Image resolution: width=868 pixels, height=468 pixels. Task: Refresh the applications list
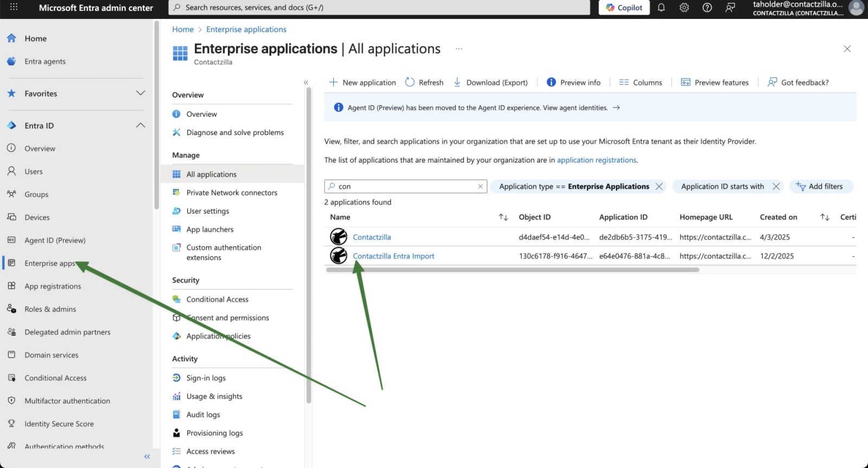424,82
